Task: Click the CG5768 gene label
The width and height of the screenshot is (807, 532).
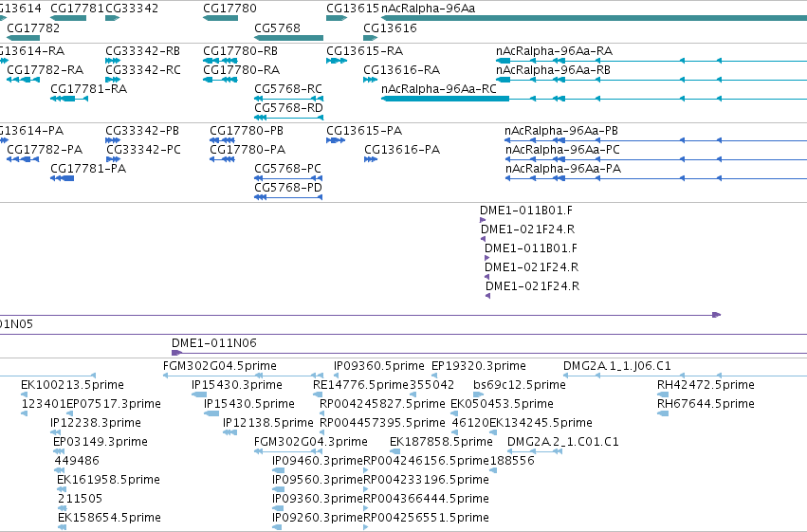Action: coord(277,28)
